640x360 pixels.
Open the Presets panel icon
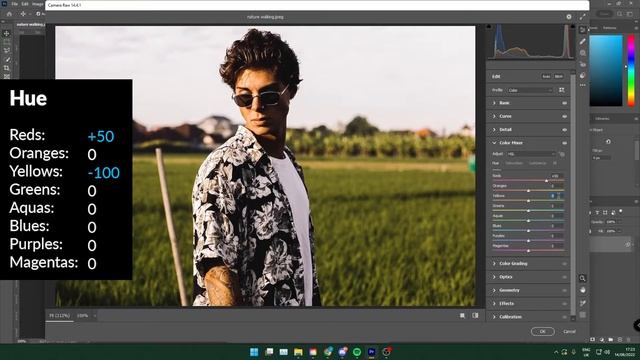point(582,76)
